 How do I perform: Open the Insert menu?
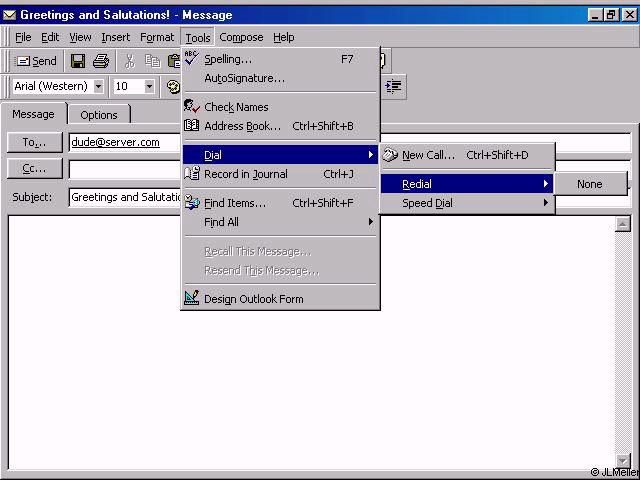tap(116, 38)
